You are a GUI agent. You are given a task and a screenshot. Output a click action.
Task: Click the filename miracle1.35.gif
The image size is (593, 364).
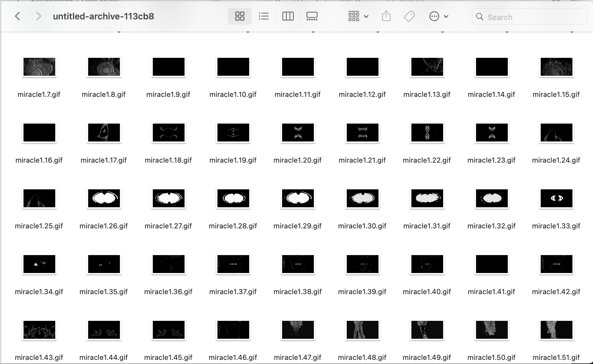pos(104,292)
